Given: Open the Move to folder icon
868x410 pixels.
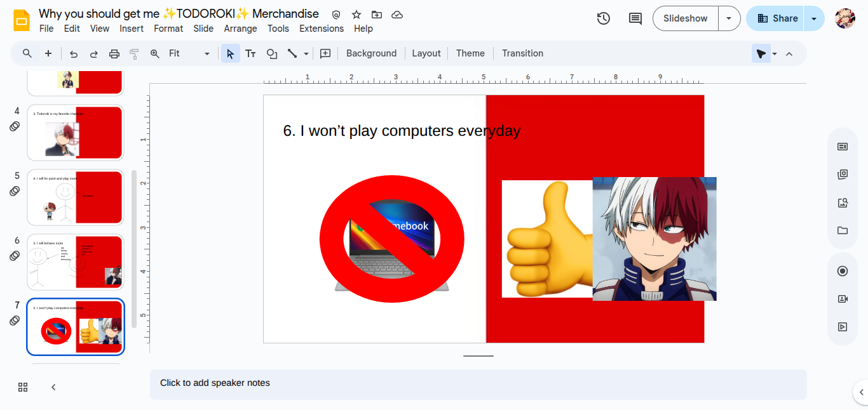Looking at the screenshot, I should [377, 15].
